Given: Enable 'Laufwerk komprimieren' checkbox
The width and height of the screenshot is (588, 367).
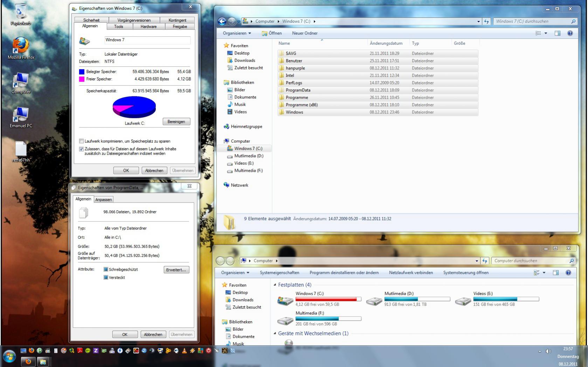Looking at the screenshot, I should (81, 141).
